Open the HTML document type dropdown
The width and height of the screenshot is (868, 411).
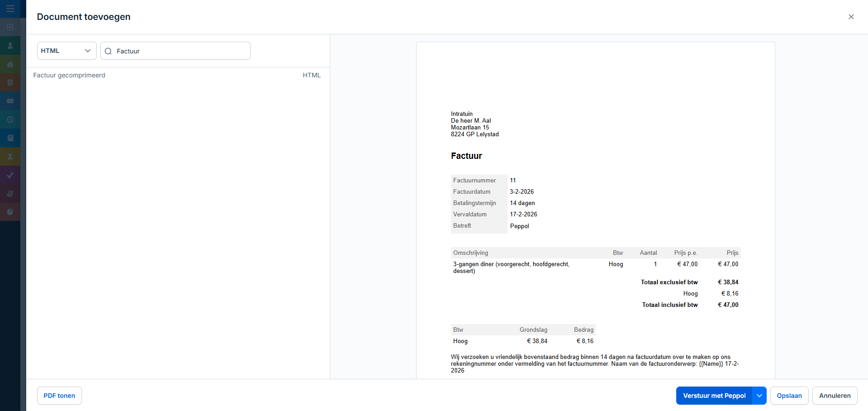[66, 51]
